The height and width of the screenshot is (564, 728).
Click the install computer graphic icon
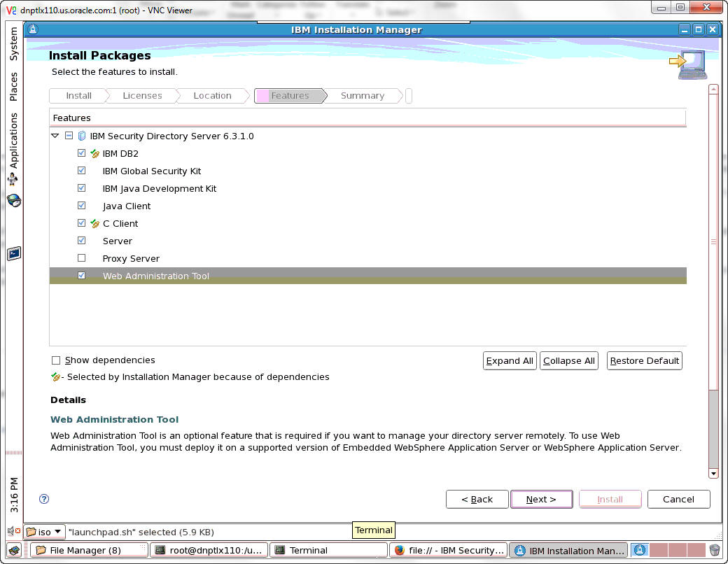[x=689, y=64]
